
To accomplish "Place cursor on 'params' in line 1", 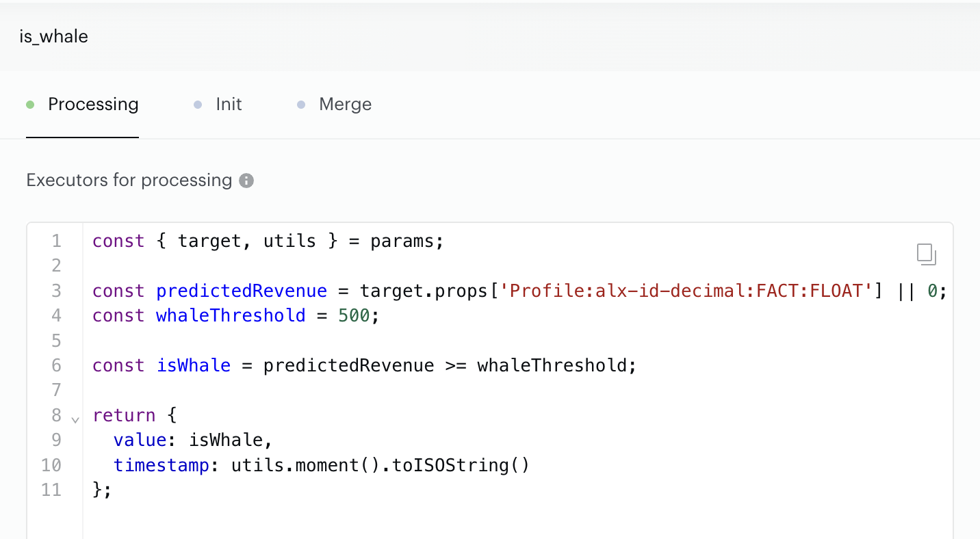I will (402, 241).
